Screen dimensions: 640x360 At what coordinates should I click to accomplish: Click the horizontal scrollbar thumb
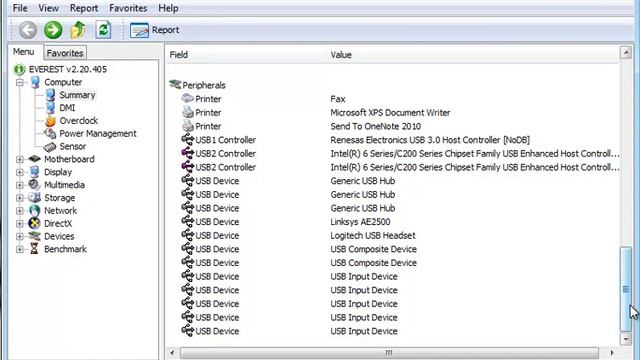click(x=389, y=353)
